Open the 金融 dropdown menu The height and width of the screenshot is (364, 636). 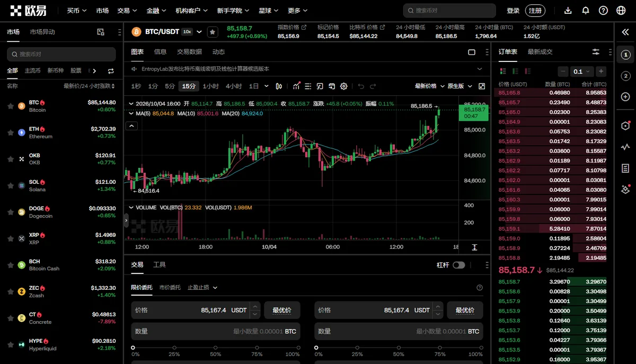click(x=156, y=11)
